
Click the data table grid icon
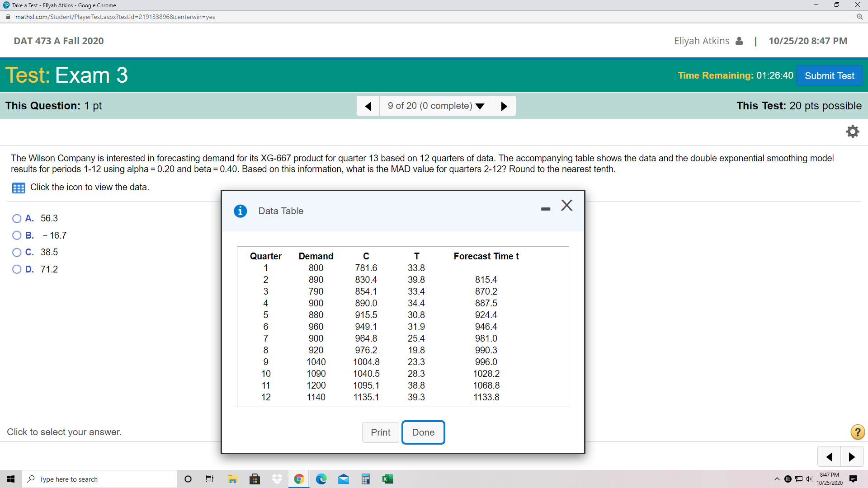click(x=19, y=188)
